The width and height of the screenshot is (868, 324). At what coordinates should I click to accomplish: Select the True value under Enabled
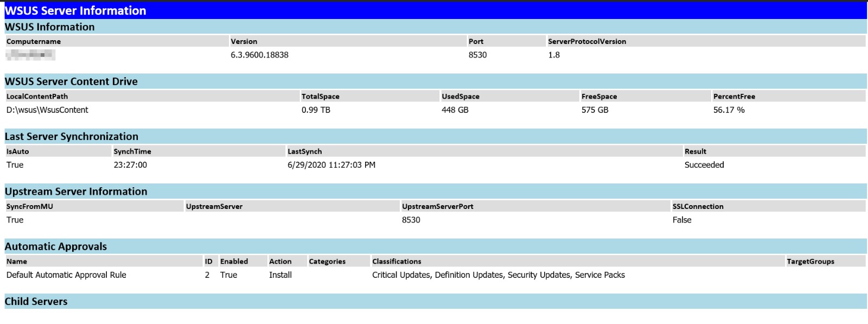click(x=228, y=275)
